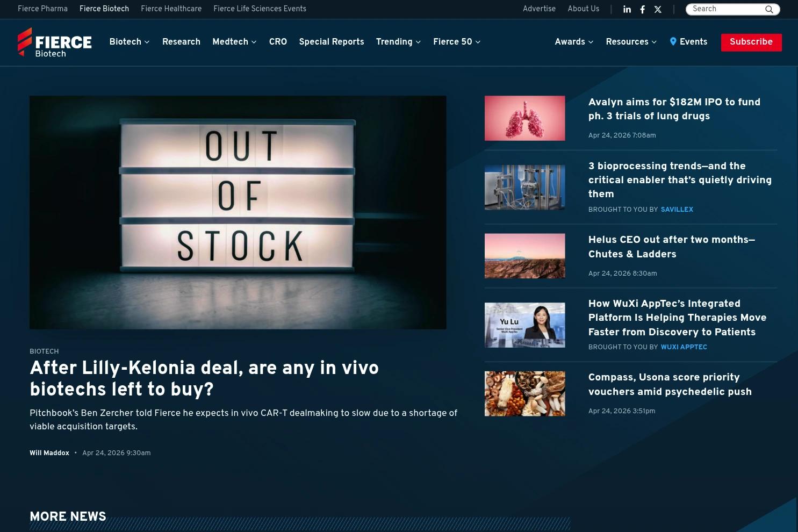
Task: Expand the Awards dropdown menu
Action: click(x=574, y=42)
